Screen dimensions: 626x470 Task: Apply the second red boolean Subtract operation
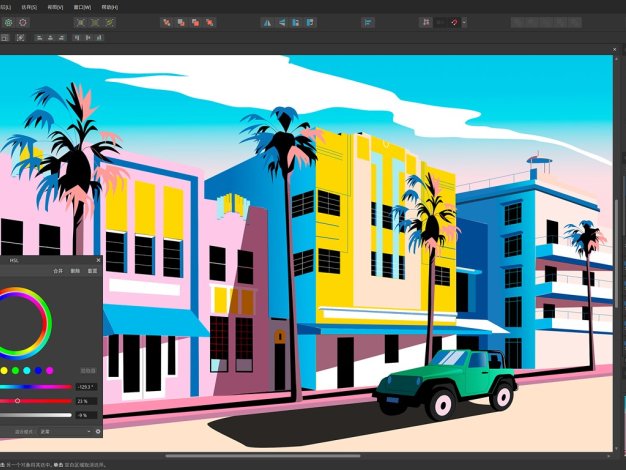point(181,23)
